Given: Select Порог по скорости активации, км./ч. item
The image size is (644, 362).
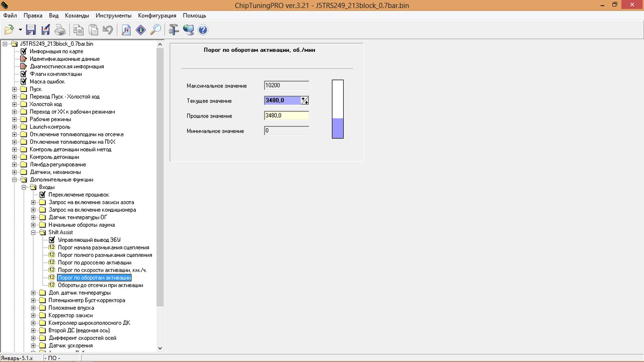Looking at the screenshot, I should 102,270.
